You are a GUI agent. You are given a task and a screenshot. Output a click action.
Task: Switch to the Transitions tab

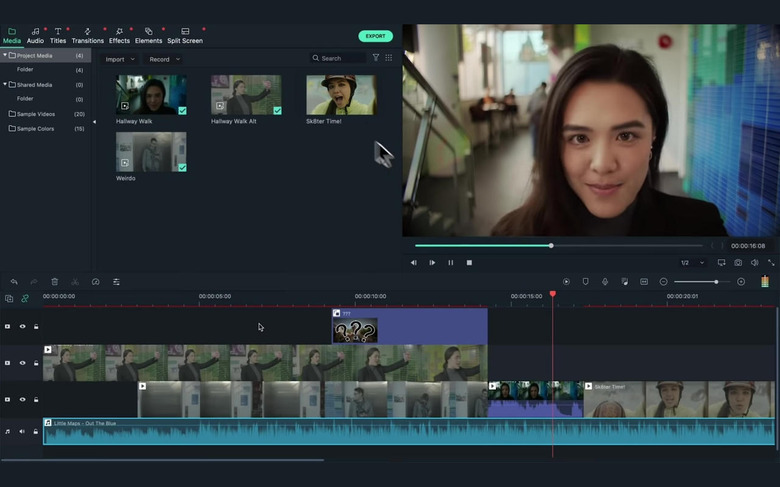[88, 36]
